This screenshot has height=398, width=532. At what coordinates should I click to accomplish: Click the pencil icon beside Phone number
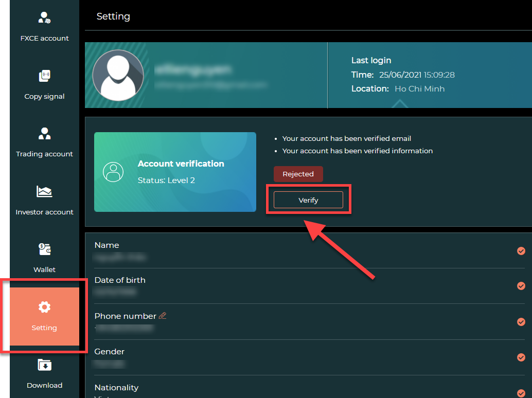pos(163,315)
